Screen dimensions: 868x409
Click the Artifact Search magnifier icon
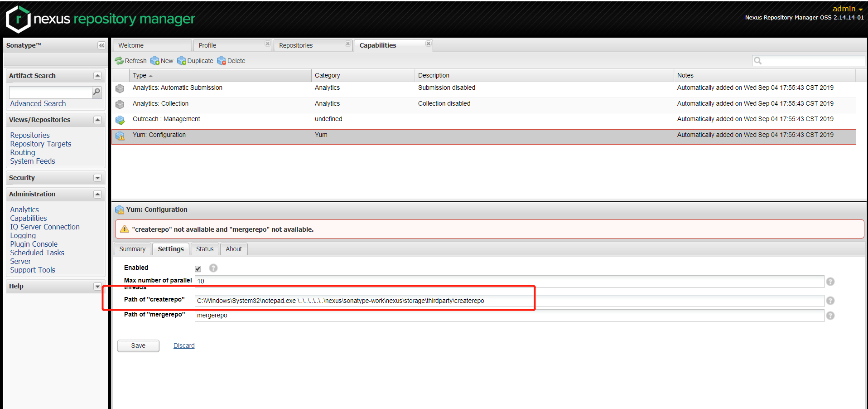96,92
